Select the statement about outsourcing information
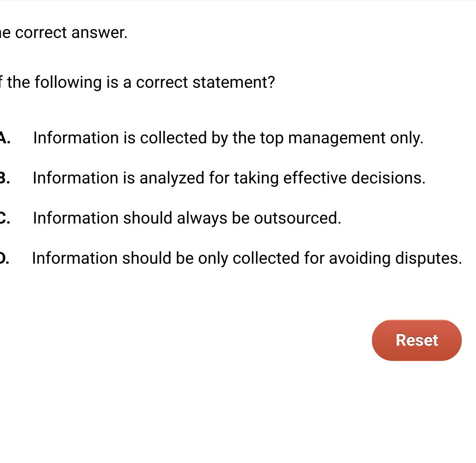 (186, 218)
